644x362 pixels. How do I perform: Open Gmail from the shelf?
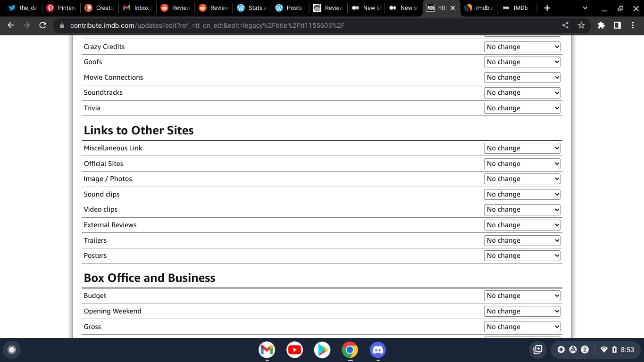[x=267, y=350]
